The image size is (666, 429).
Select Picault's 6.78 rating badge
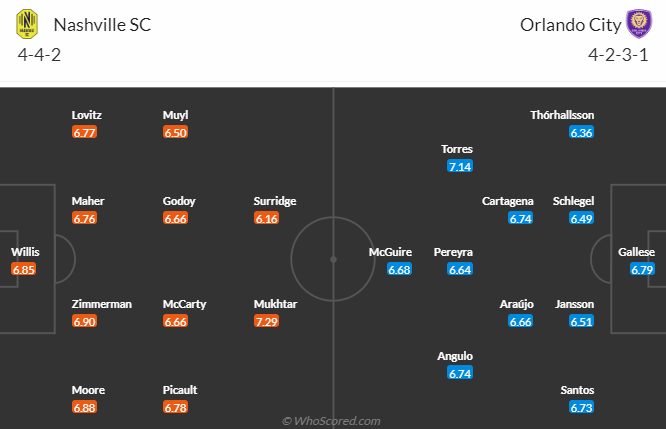click(176, 407)
